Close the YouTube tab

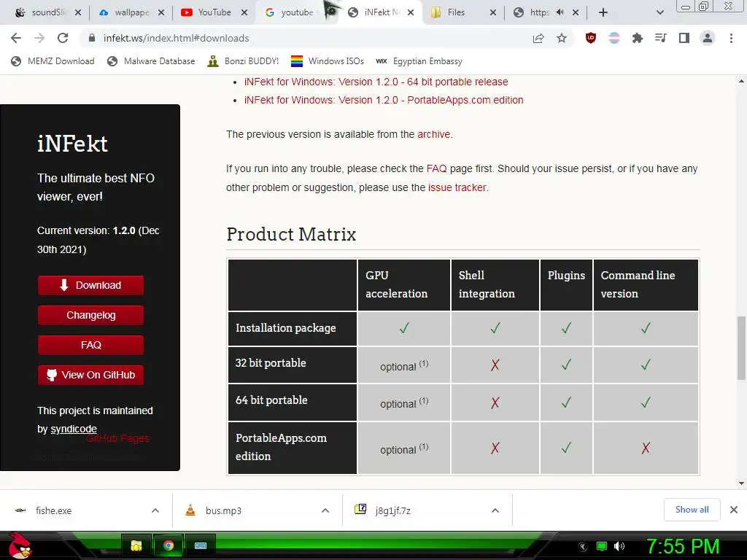click(x=244, y=12)
